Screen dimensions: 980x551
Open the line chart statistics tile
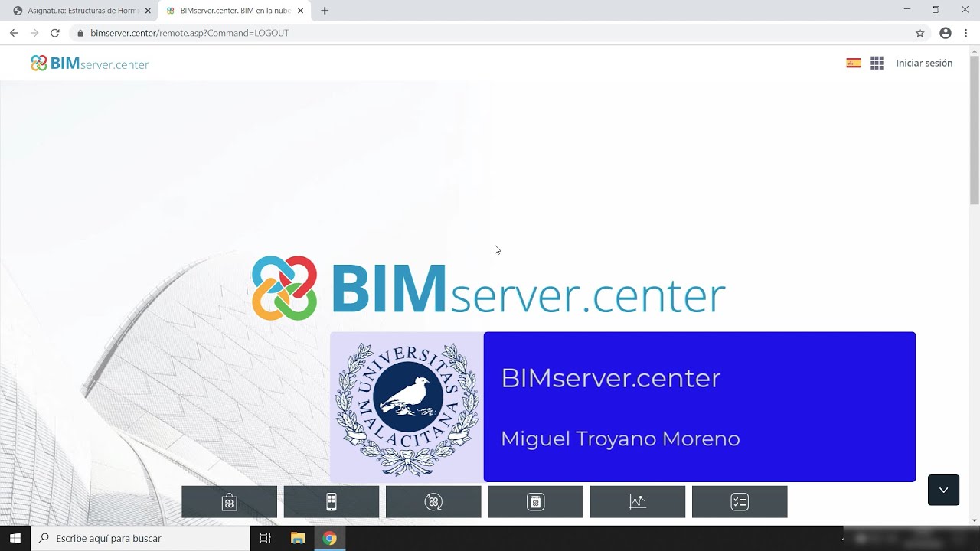pos(638,502)
